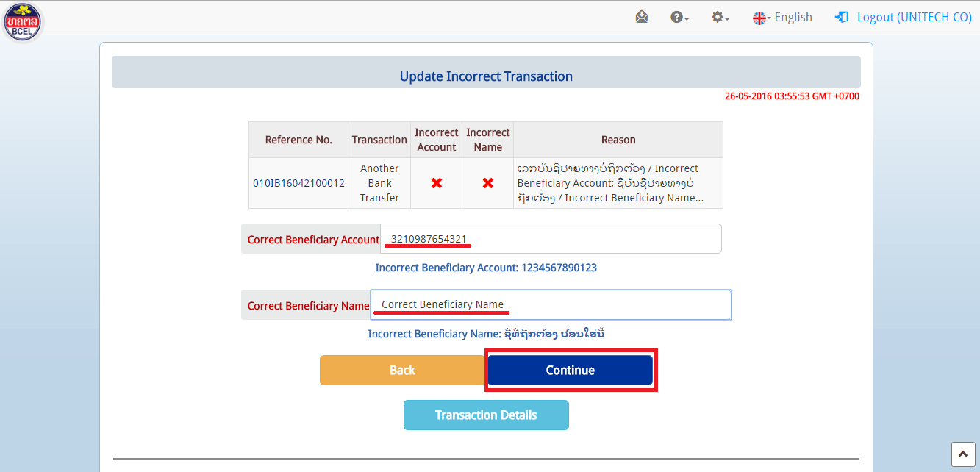Log out of UNITECH CO account
This screenshot has height=472, width=980.
pos(904,17)
